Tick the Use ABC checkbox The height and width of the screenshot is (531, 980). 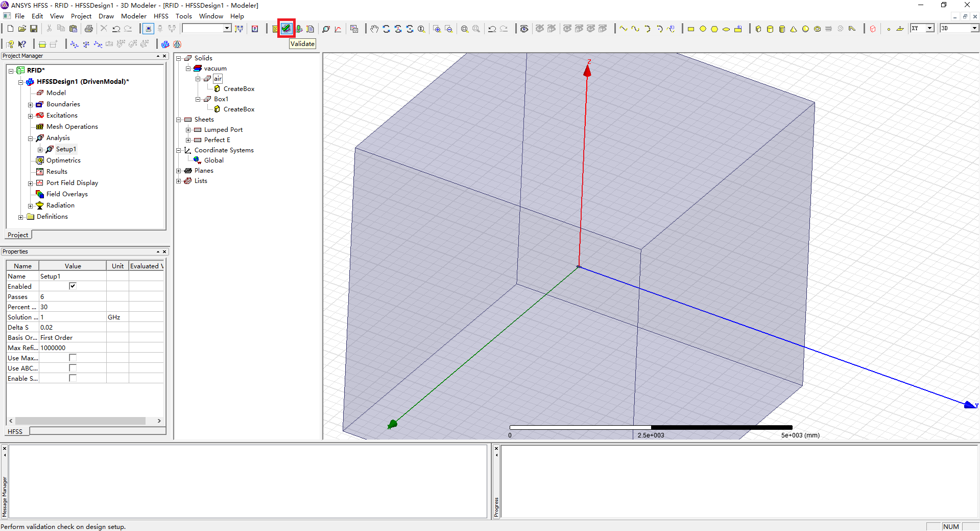pos(73,368)
